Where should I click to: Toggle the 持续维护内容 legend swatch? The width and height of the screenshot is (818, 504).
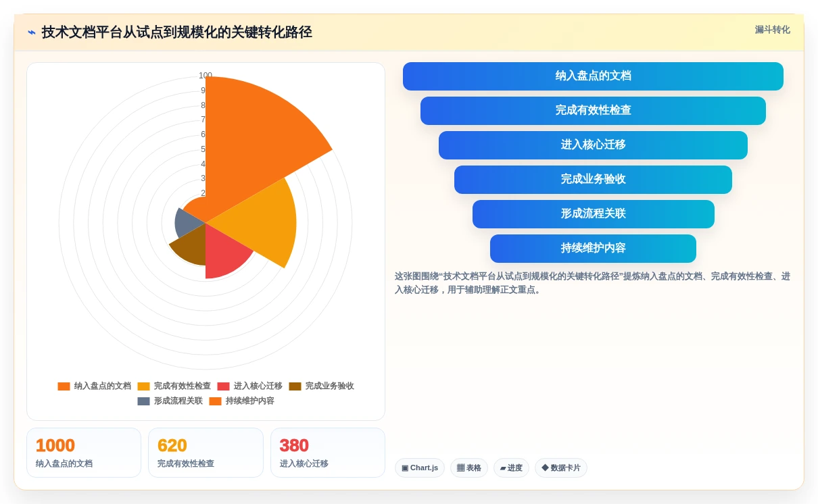tap(215, 401)
